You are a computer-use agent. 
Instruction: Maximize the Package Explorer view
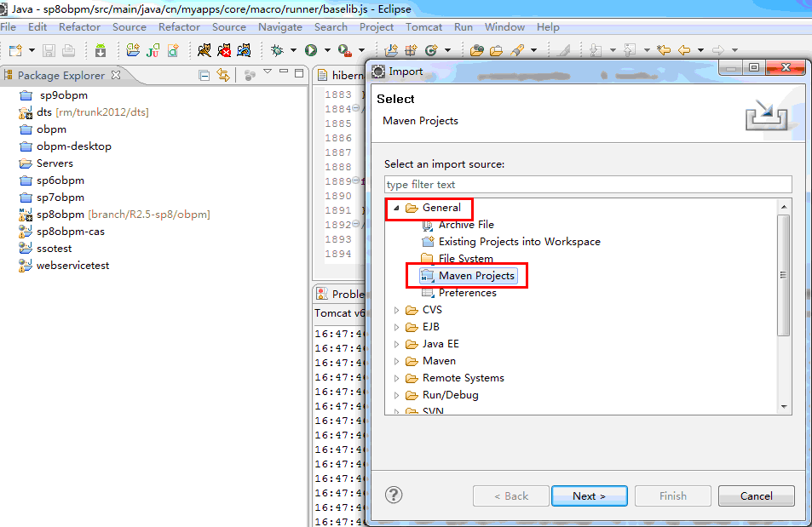(x=299, y=73)
